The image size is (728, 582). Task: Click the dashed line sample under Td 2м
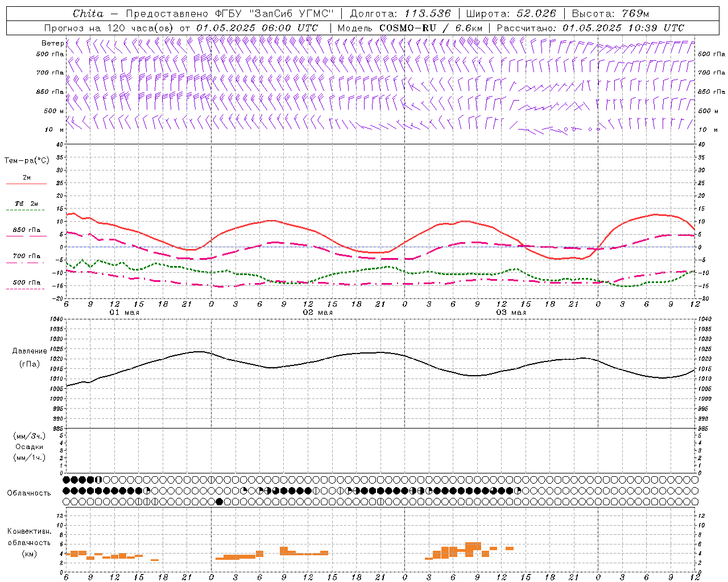[x=25, y=210]
